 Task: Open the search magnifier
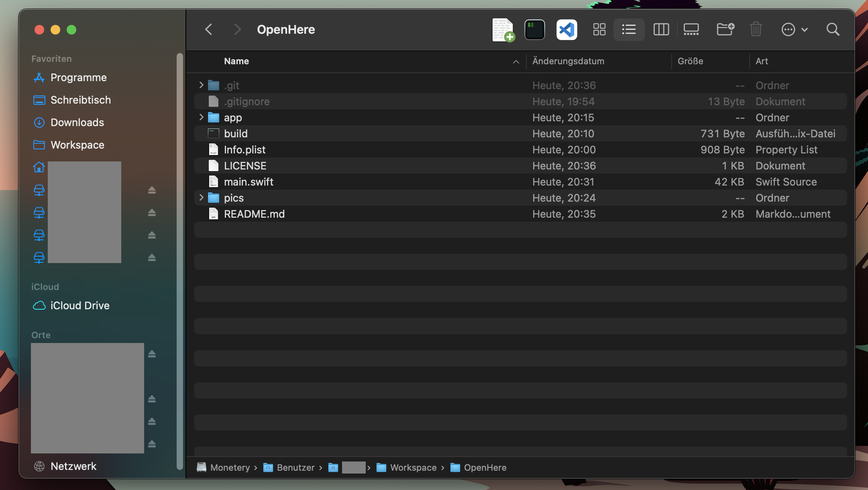pos(833,30)
